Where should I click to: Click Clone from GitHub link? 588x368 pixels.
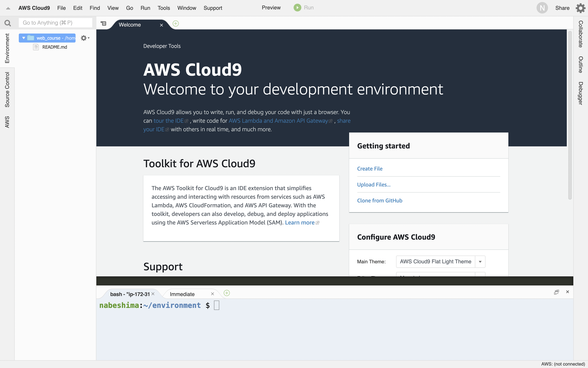[x=380, y=201]
